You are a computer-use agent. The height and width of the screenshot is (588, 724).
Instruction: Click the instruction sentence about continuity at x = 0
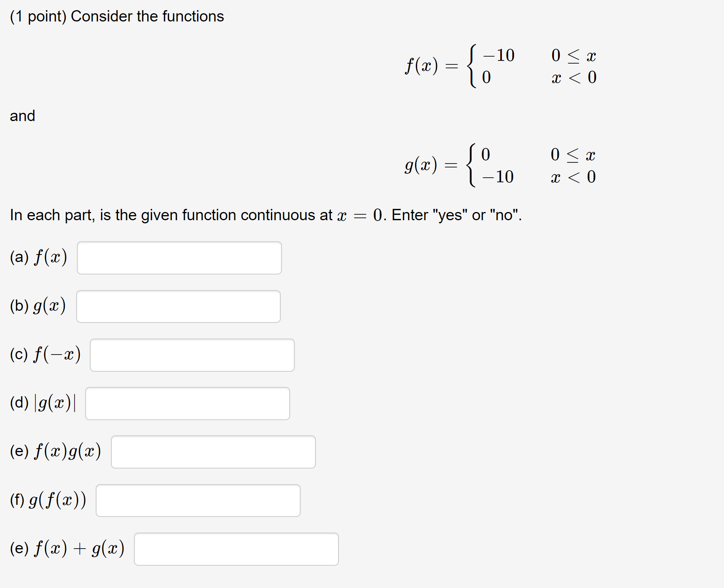pos(266,215)
